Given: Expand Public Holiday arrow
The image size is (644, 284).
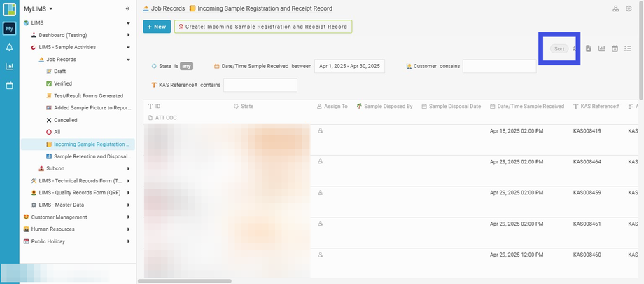Looking at the screenshot, I should pos(128,241).
